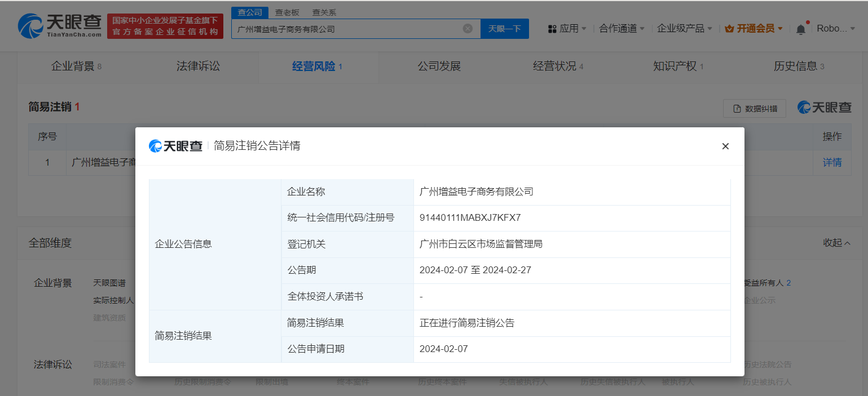
Task: Open the notification bell icon
Action: point(800,29)
